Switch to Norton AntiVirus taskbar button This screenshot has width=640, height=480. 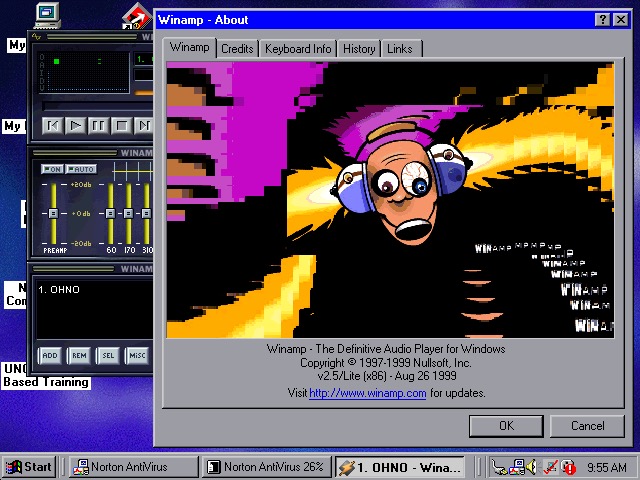[133, 467]
